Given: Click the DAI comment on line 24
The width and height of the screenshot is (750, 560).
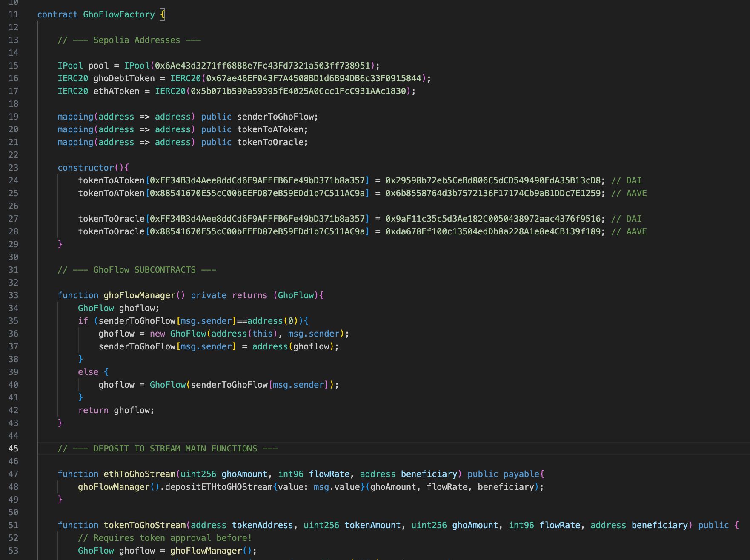Looking at the screenshot, I should click(626, 180).
